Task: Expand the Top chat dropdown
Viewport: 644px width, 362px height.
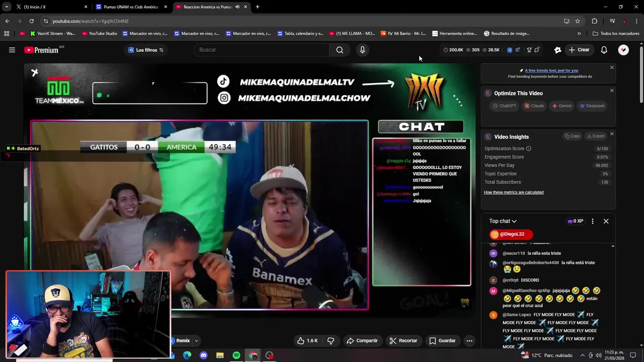Action: [x=503, y=221]
